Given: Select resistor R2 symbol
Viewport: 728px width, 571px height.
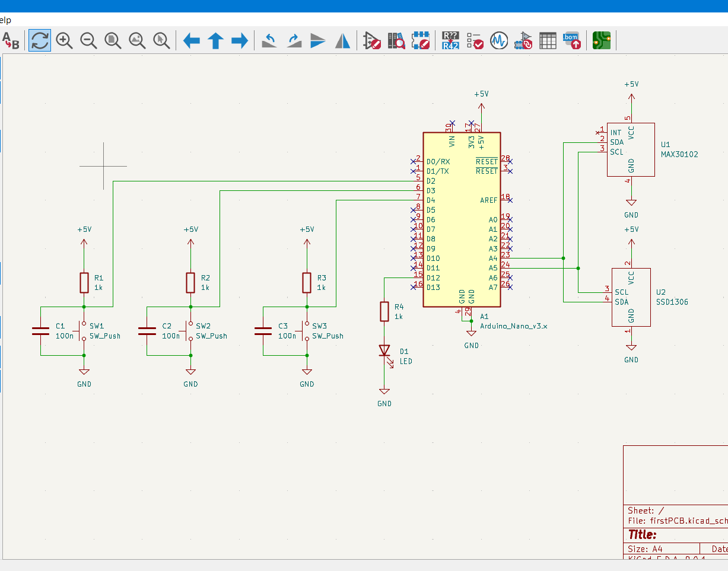Looking at the screenshot, I should point(190,283).
